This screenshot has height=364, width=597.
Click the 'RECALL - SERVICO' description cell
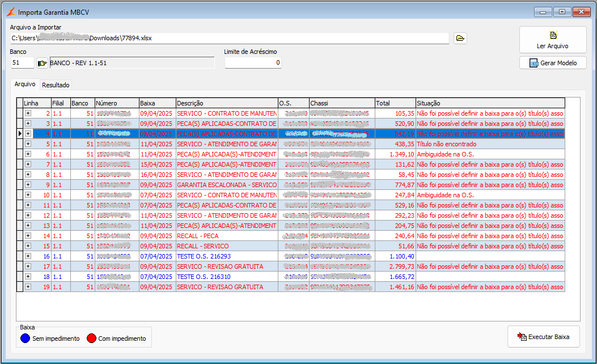coord(227,246)
